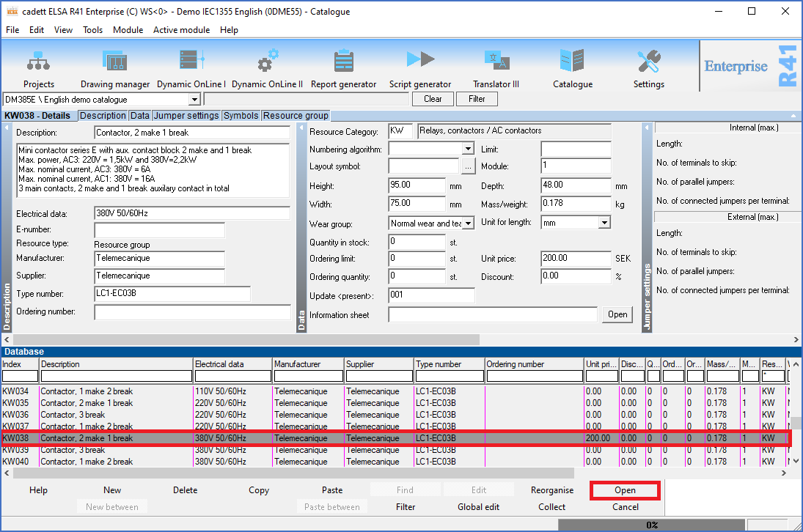The width and height of the screenshot is (803, 532).
Task: Click the Layout symbol browse button
Action: [x=469, y=167]
